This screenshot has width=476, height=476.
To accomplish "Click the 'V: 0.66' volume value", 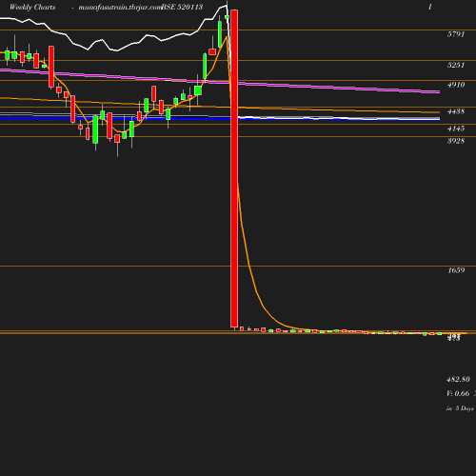I will point(458,393).
